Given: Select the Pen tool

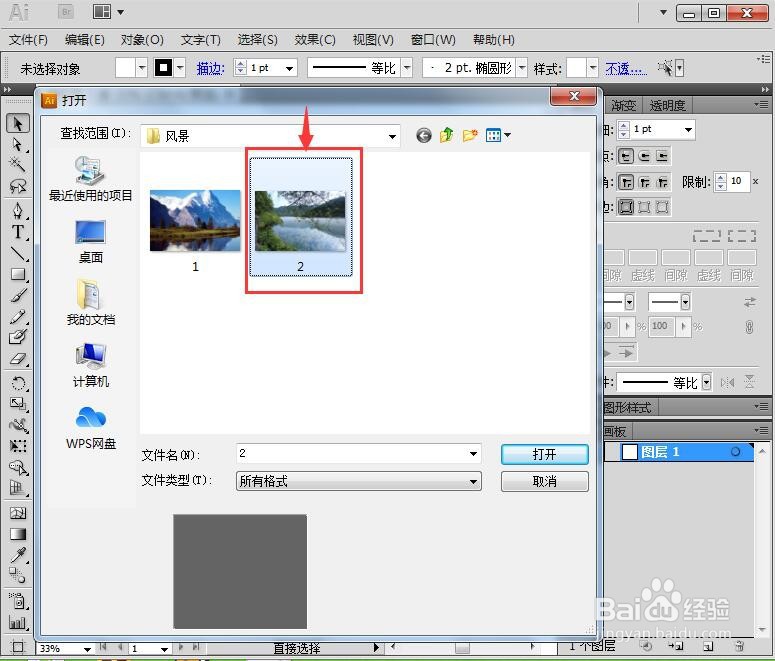Looking at the screenshot, I should coord(18,210).
